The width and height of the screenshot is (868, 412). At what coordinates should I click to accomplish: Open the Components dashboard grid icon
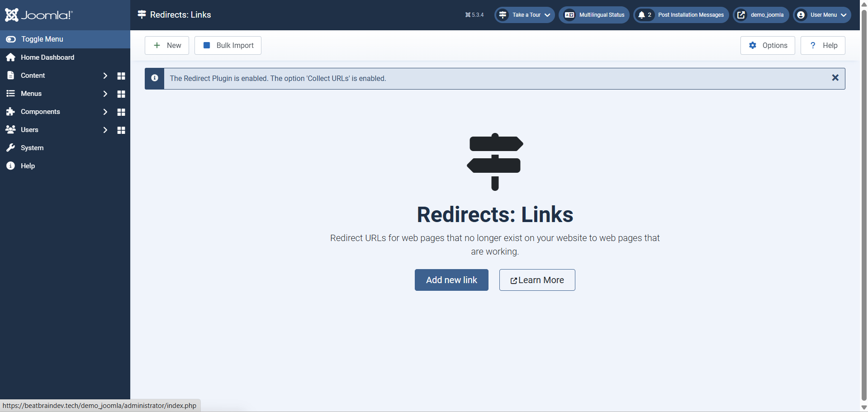[121, 112]
